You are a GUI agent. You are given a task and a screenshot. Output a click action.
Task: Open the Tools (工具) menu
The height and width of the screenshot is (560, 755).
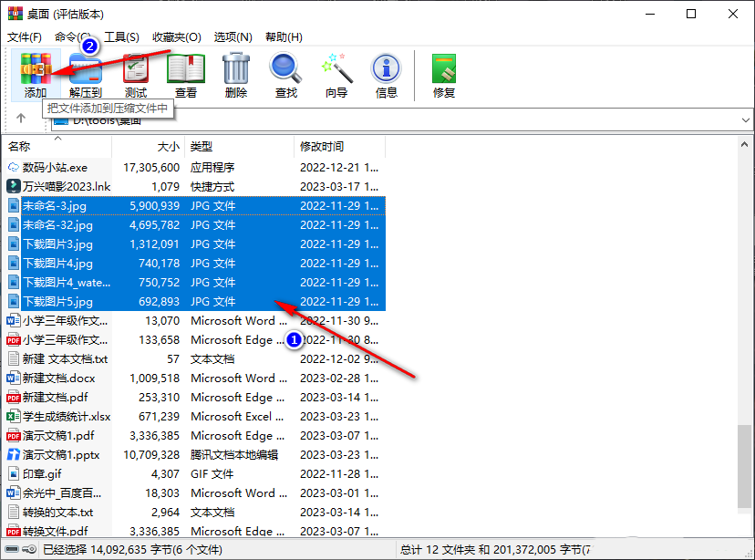122,37
